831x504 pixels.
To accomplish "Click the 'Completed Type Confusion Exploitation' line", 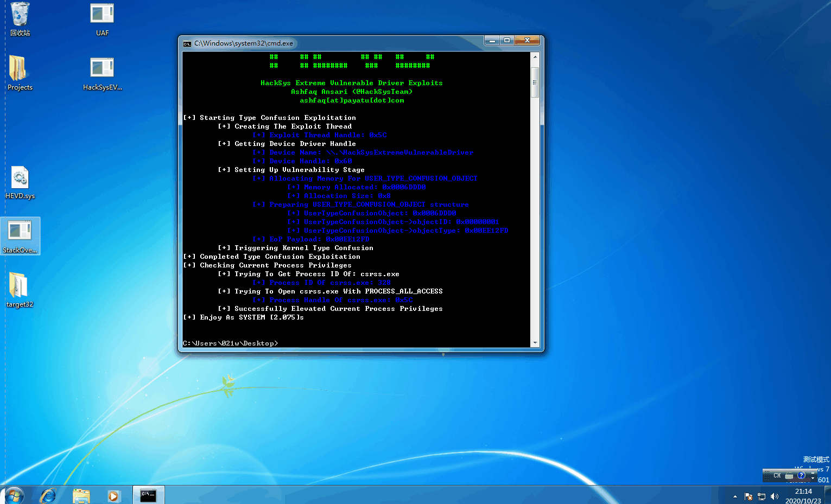I will point(272,257).
